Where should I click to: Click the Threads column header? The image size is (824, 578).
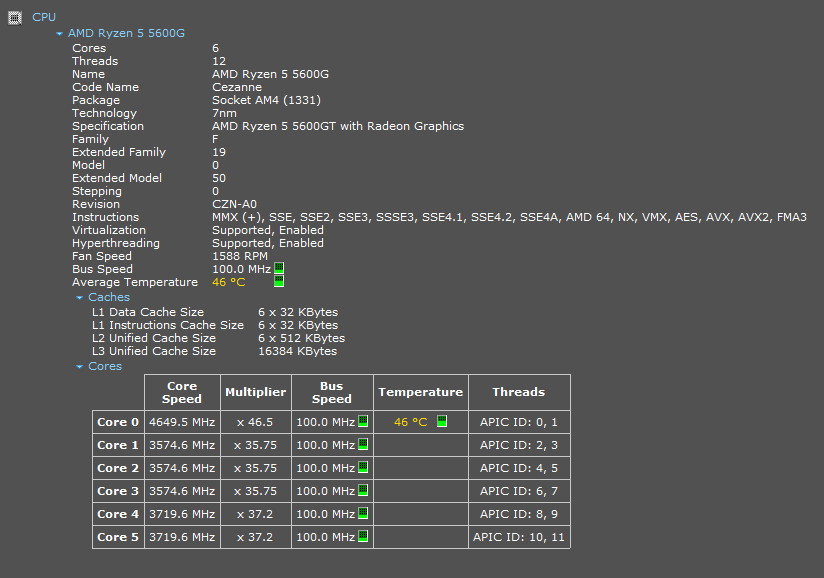click(518, 392)
